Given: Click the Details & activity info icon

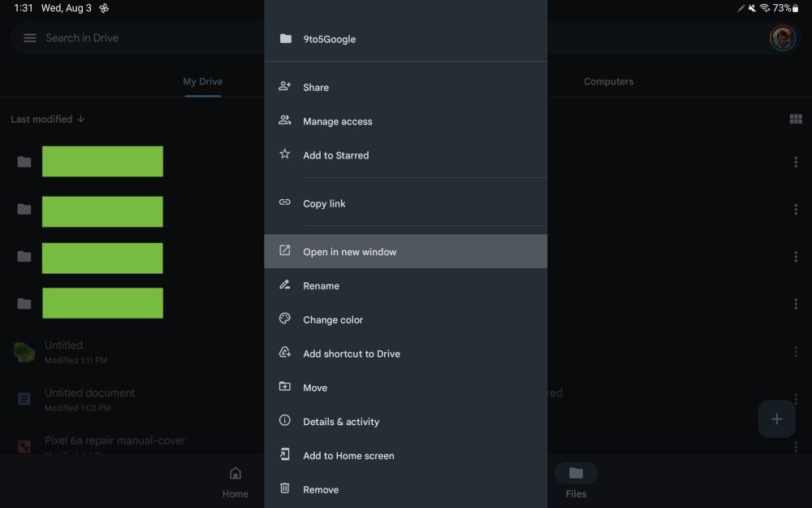Looking at the screenshot, I should [285, 421].
